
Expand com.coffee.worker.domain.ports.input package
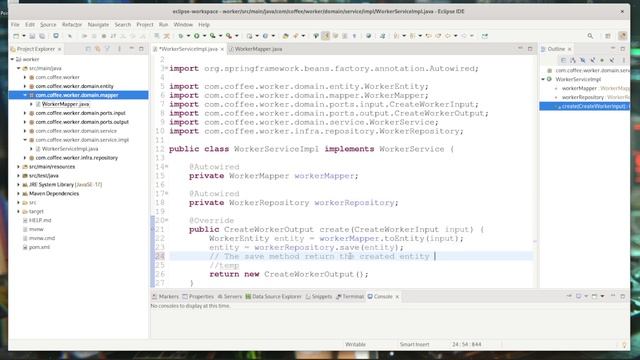coord(25,113)
